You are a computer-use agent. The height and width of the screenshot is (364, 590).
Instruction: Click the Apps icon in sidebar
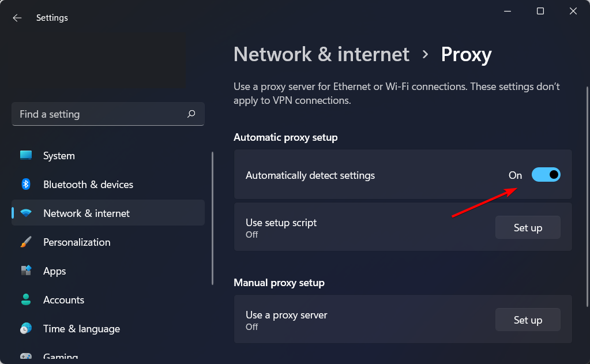point(26,271)
